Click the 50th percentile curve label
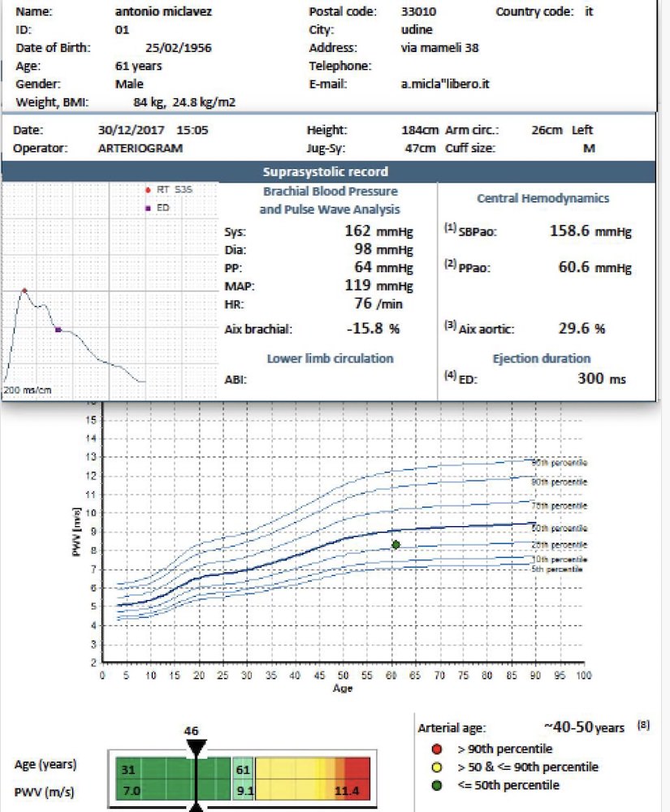Image resolution: width=670 pixels, height=812 pixels. [x=558, y=528]
